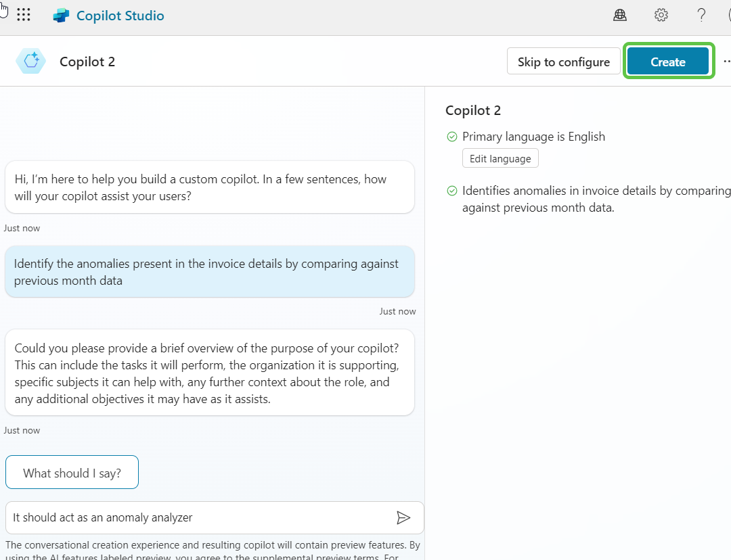Click Skip to configure
731x560 pixels.
coord(563,61)
